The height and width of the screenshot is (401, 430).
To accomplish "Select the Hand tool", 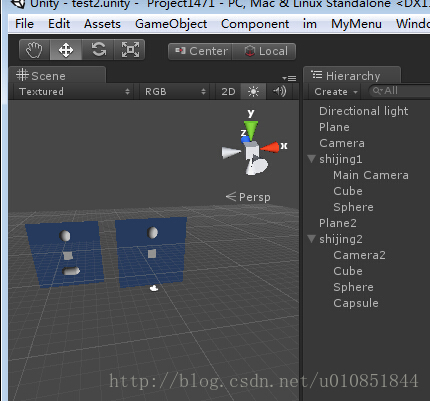I will (x=34, y=50).
